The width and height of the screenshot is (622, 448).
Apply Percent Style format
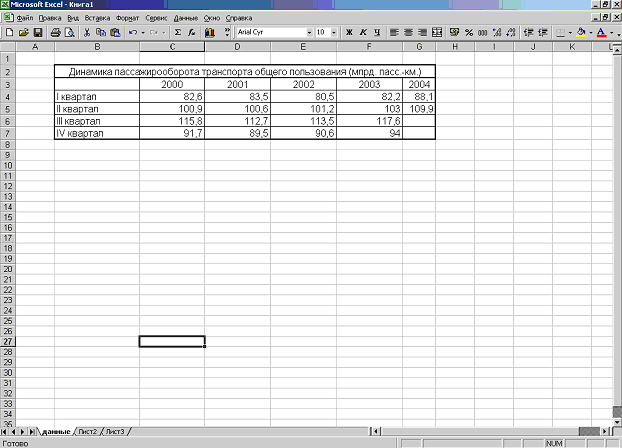[x=469, y=33]
